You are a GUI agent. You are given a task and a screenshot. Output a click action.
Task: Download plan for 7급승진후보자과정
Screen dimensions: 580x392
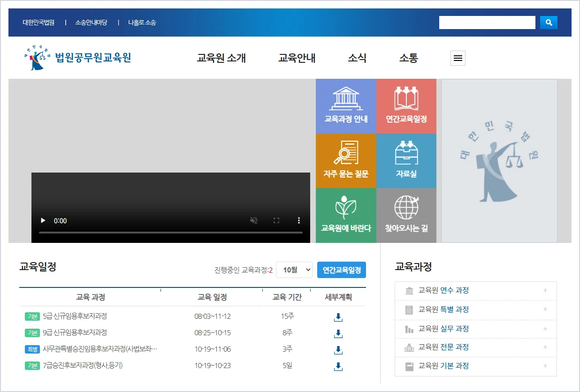coord(338,367)
